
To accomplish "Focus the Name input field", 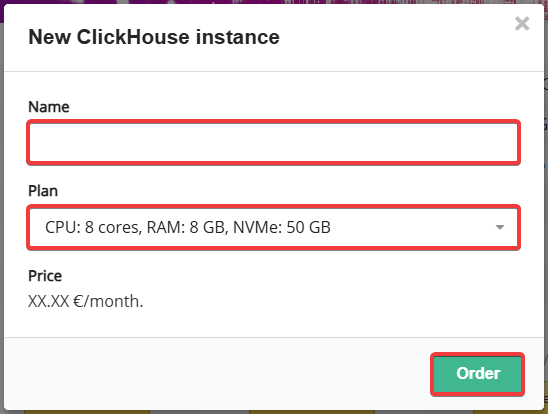I will (273, 142).
